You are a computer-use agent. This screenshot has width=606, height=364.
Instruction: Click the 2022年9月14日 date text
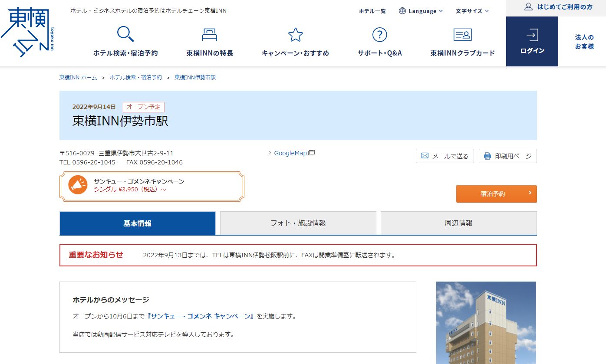pyautogui.click(x=94, y=107)
